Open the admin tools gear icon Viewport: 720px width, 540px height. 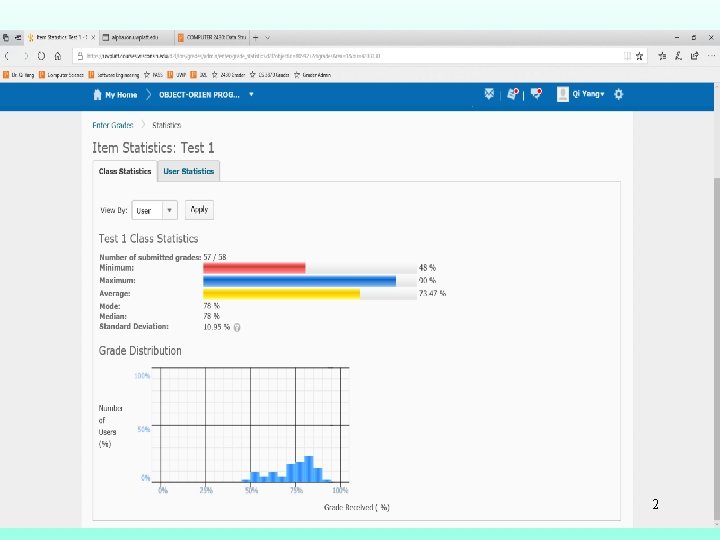(x=619, y=95)
